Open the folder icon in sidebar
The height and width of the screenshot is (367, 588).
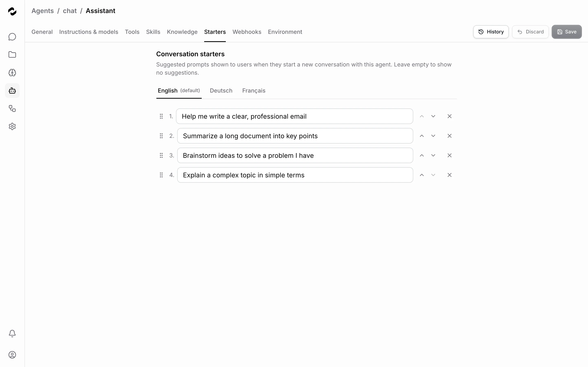(x=12, y=55)
